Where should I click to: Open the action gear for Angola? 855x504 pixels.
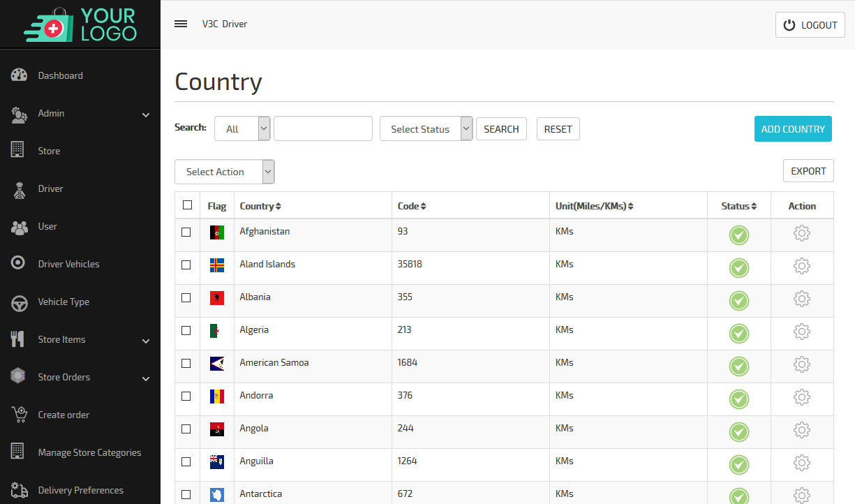coord(802,430)
